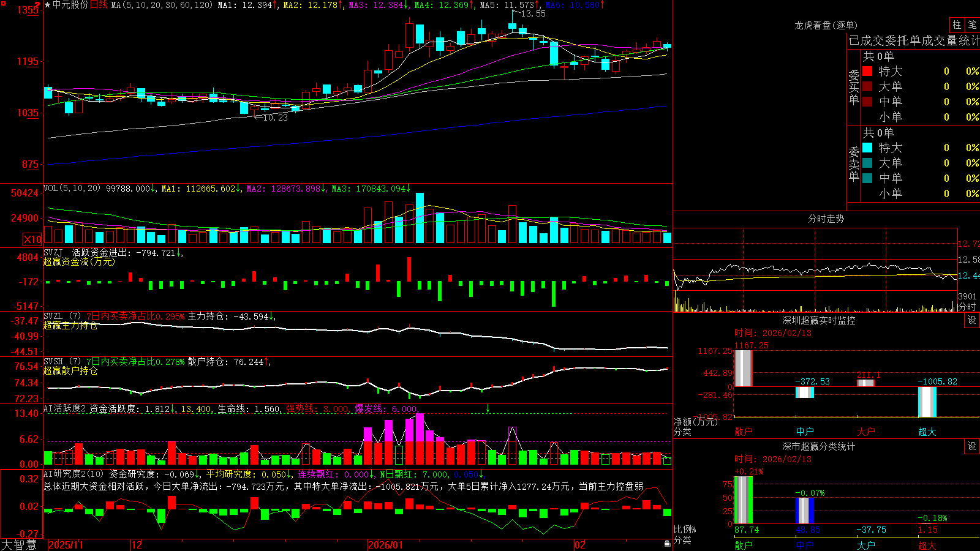The width and height of the screenshot is (980, 551).
Task: Click the 超赢散户持仓 label
Action: pyautogui.click(x=70, y=370)
